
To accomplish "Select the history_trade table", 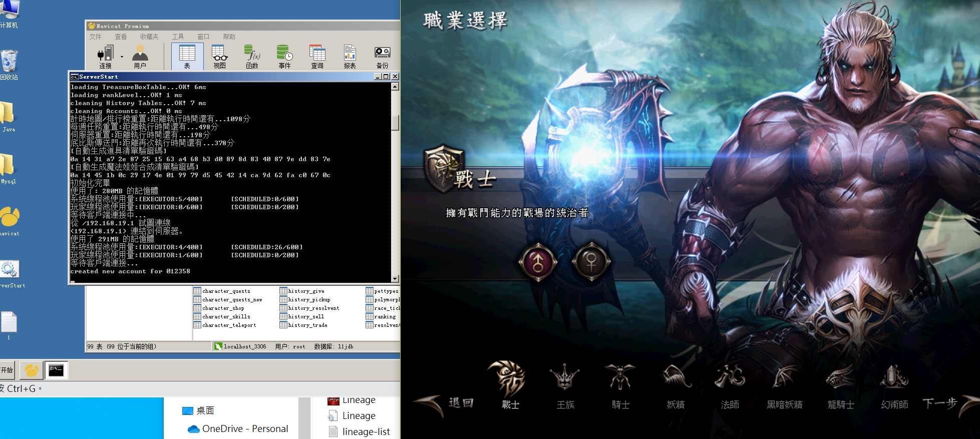I will point(303,325).
